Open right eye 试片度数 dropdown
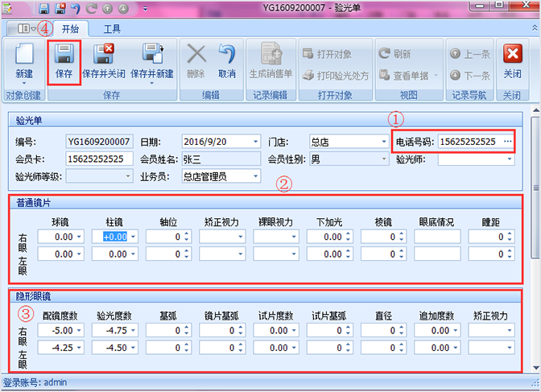This screenshot has height=392, width=541. pos(294,330)
